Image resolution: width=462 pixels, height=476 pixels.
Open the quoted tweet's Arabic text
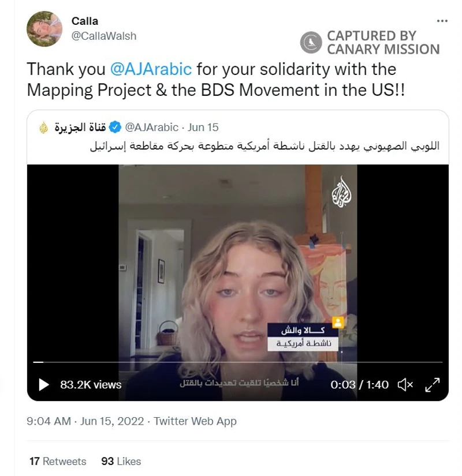point(264,146)
